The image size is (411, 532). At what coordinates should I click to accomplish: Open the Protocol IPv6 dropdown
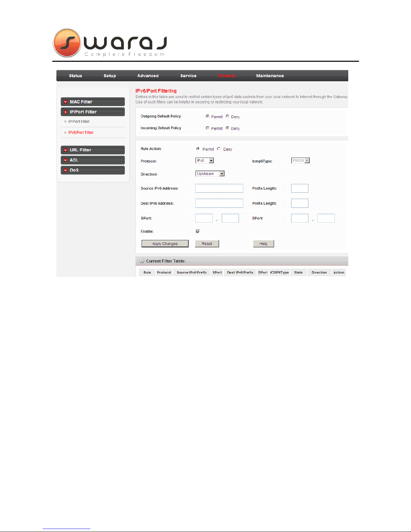[205, 160]
